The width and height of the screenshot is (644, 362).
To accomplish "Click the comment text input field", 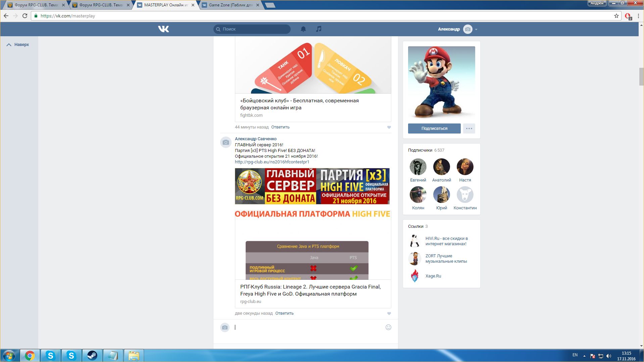I will click(309, 327).
